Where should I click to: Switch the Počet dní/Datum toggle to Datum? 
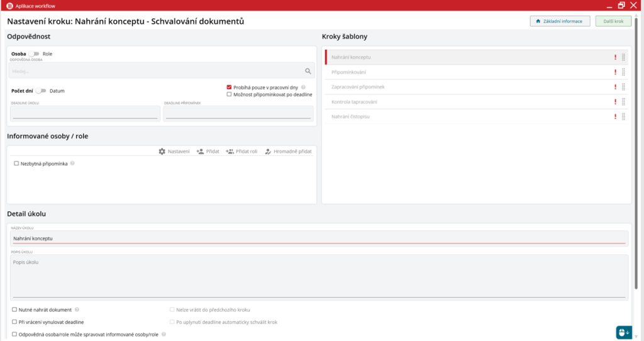41,91
